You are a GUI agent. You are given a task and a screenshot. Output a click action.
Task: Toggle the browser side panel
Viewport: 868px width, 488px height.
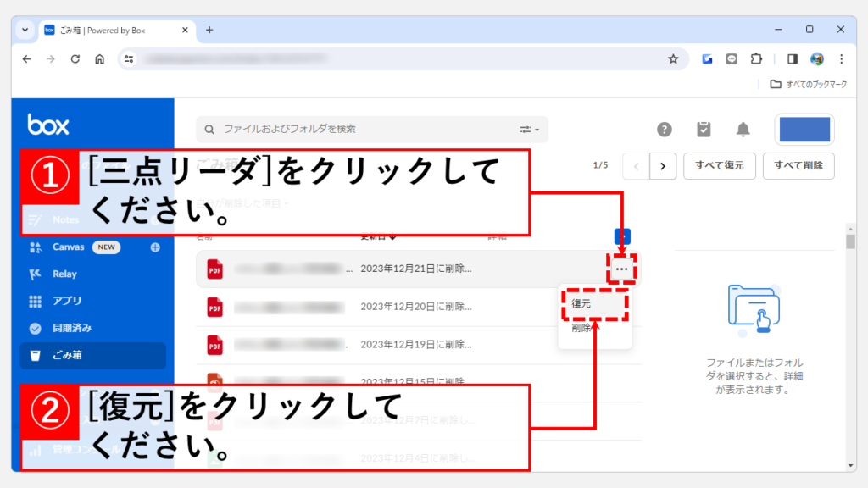[x=793, y=58]
